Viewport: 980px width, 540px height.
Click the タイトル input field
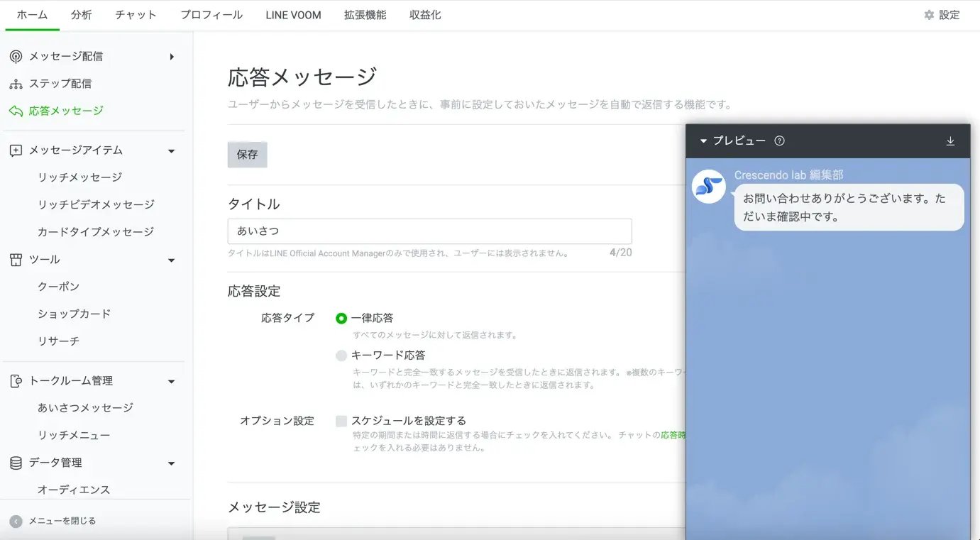tap(429, 231)
